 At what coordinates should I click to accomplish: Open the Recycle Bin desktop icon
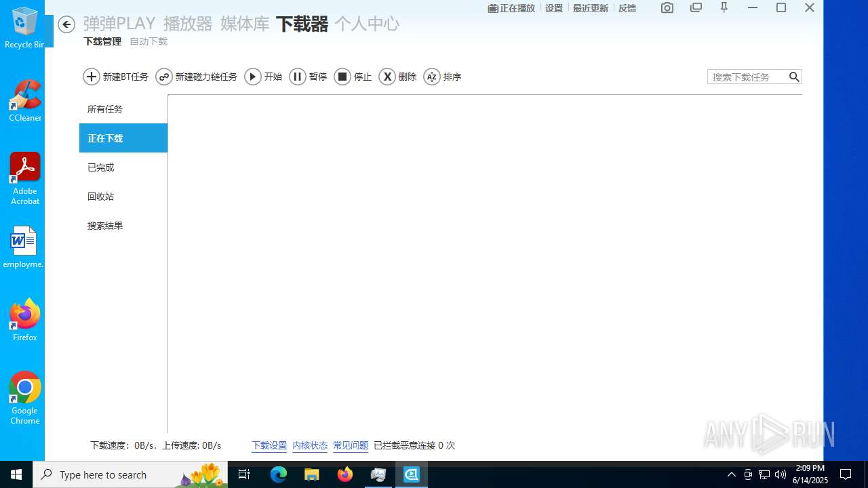coord(25,28)
